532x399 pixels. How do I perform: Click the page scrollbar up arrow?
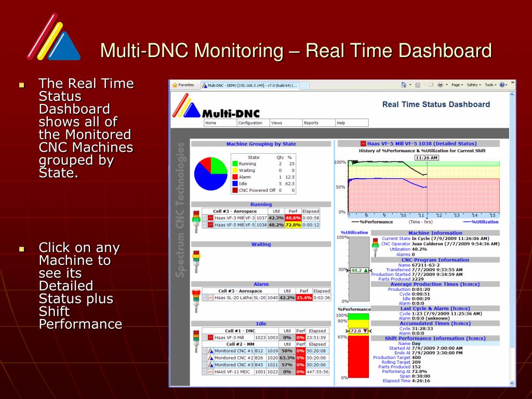coord(512,96)
